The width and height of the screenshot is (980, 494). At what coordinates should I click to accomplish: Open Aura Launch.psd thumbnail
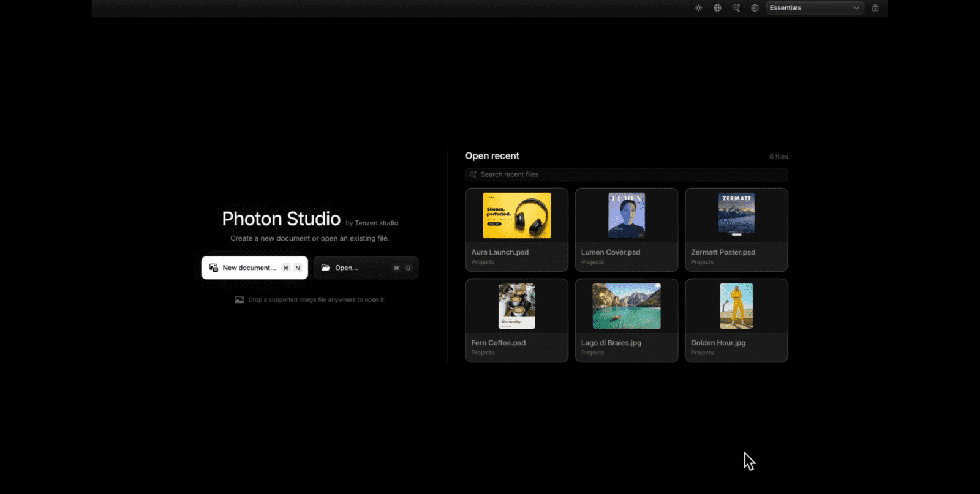pos(517,215)
